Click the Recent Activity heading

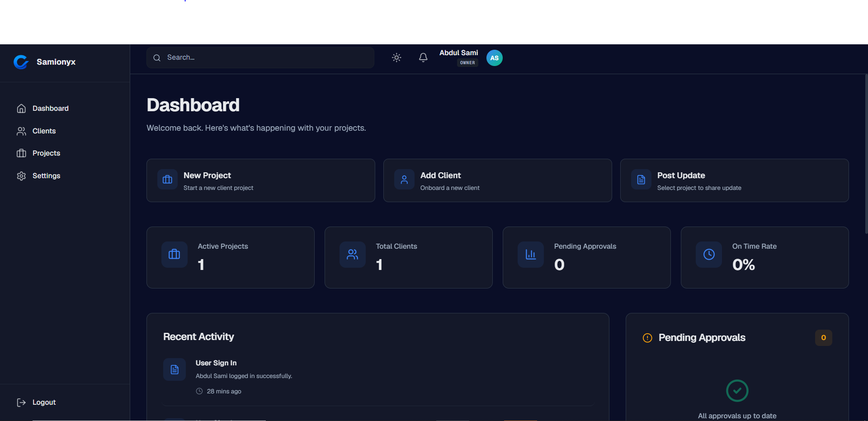[x=198, y=337]
